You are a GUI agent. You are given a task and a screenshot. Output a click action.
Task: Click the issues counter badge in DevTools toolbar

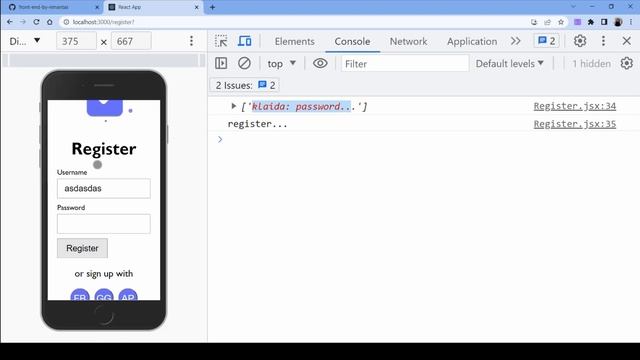tap(547, 41)
